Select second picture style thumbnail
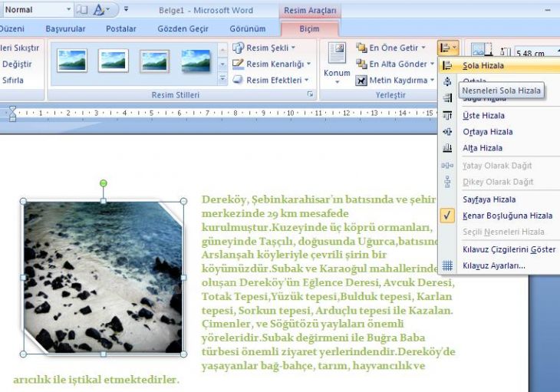Image resolution: width=560 pixels, height=392 pixels. point(114,61)
